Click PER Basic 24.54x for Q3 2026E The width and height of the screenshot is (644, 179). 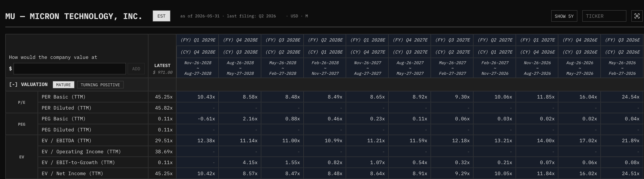[622, 97]
